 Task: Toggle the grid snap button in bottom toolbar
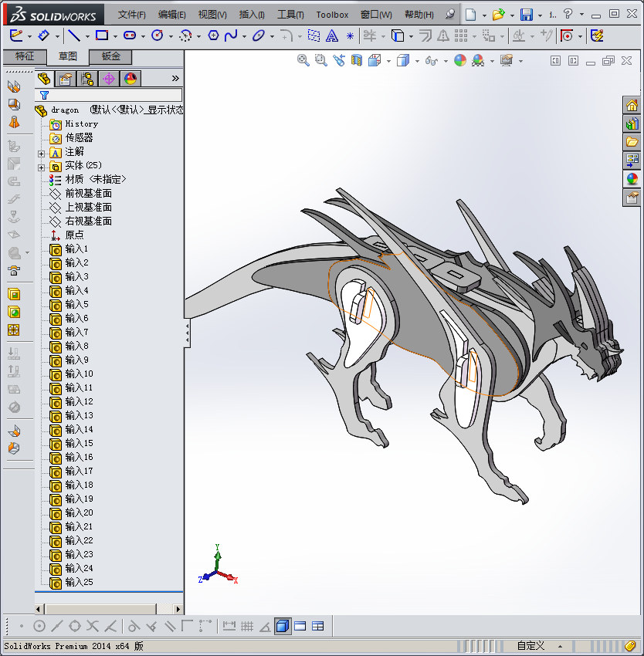point(247,626)
